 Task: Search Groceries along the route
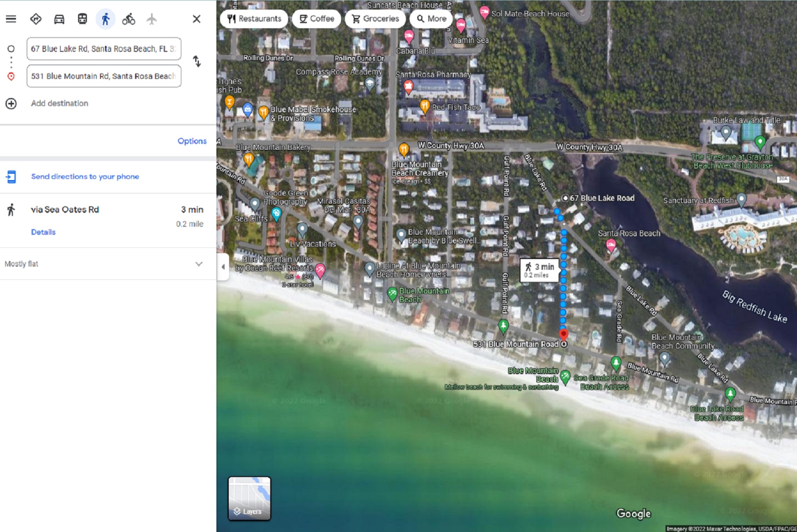[x=375, y=18]
